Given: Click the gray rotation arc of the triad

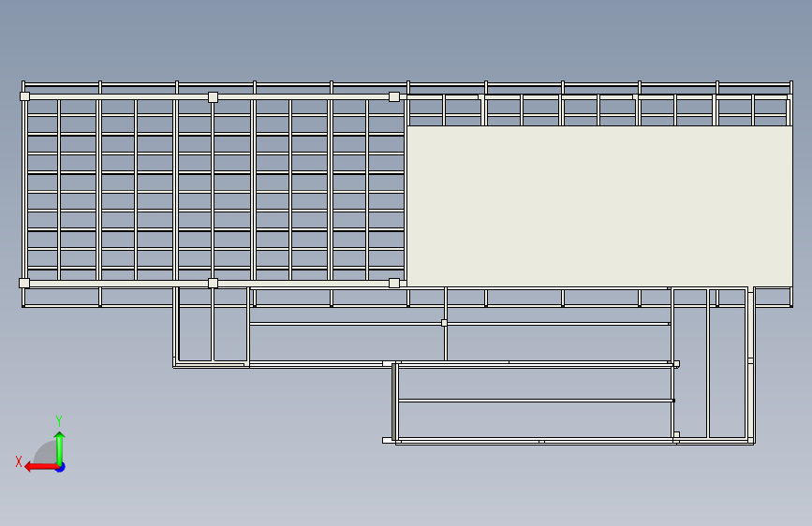Looking at the screenshot, I should (x=46, y=452).
